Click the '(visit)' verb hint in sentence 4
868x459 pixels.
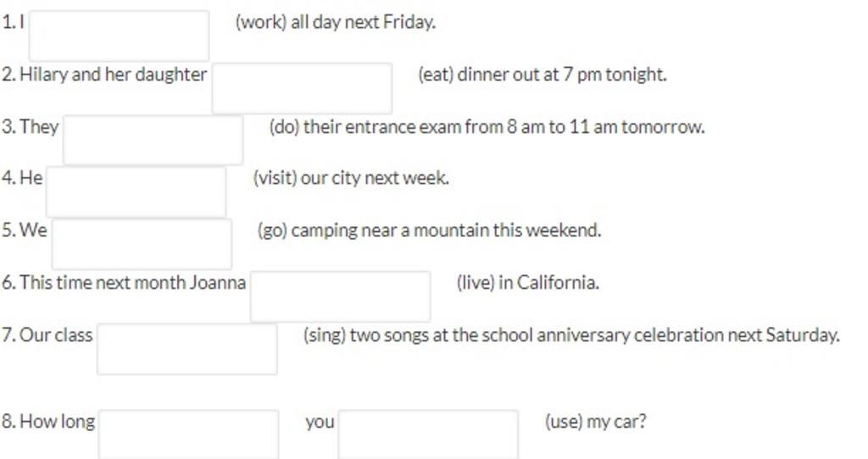275,178
